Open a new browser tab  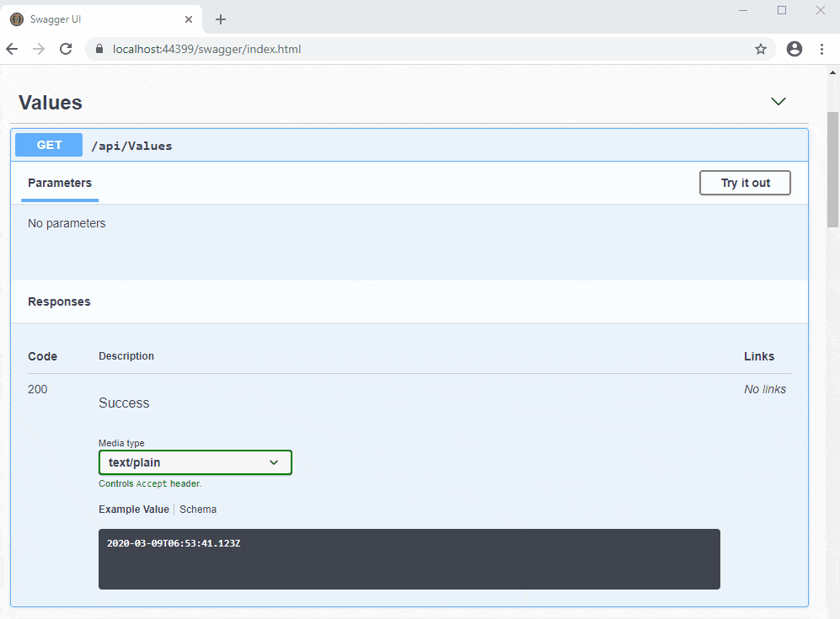click(x=221, y=19)
